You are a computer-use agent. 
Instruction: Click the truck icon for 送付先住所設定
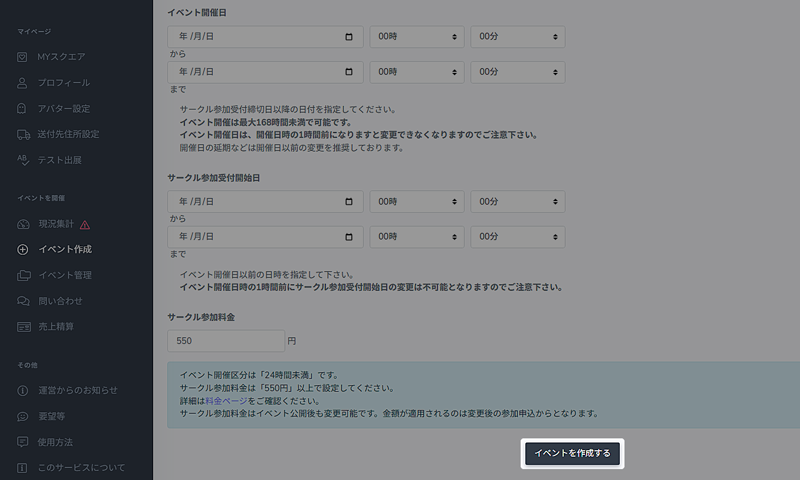tap(22, 134)
